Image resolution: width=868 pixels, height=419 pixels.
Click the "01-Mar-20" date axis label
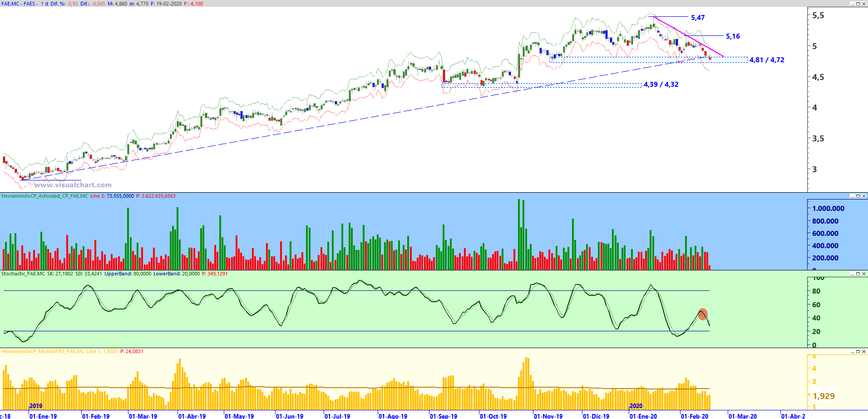pos(743,416)
